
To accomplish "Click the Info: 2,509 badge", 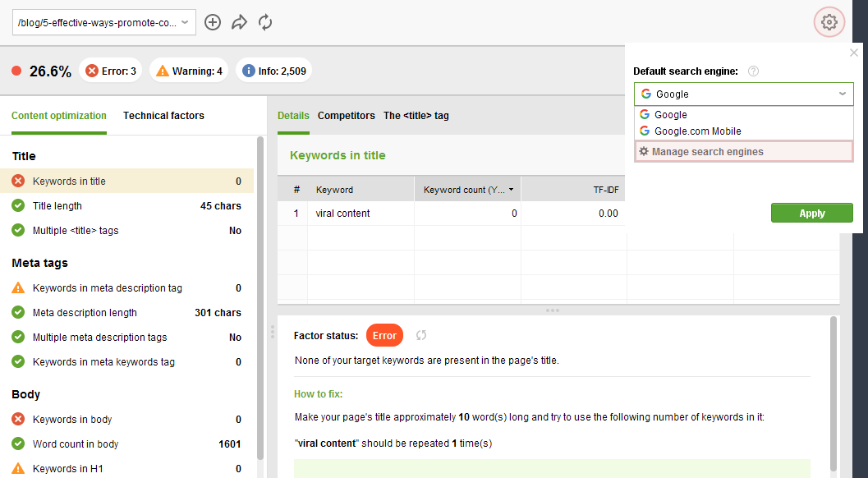I will 274,71.
